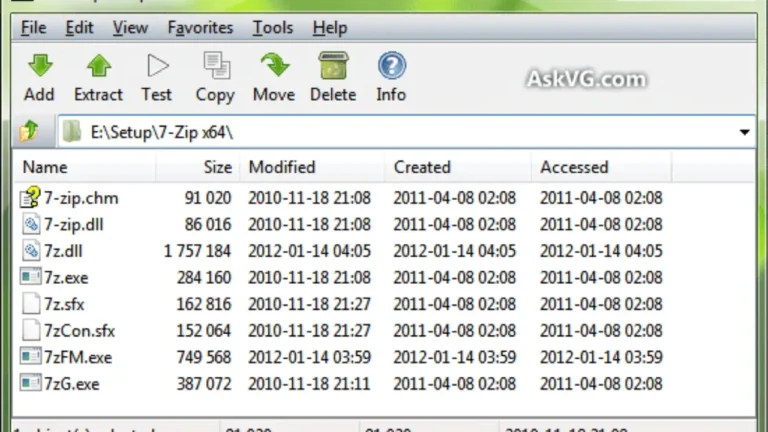Open the Edit menu
768x432 pixels.
[79, 28]
